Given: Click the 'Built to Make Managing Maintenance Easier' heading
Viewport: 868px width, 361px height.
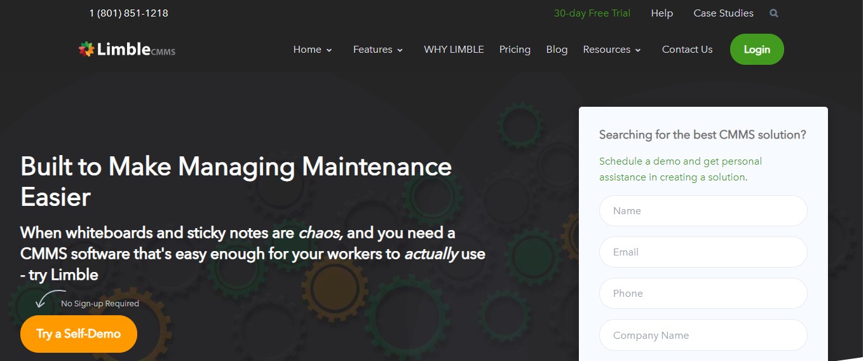Looking at the screenshot, I should [236, 182].
